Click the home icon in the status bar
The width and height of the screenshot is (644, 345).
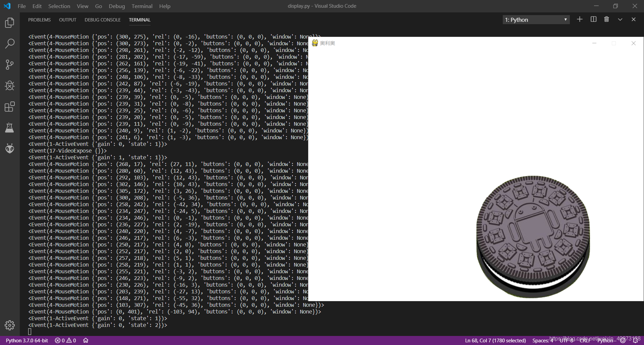86,340
